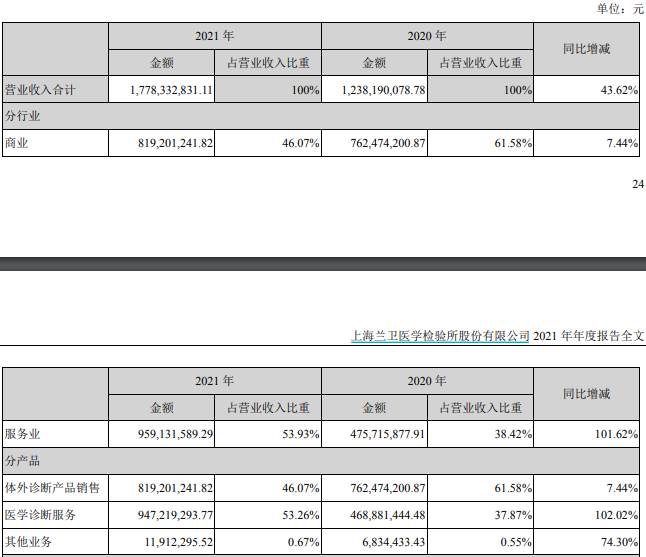Viewport: 646px width, 557px height.
Task: Click the 服务业 row label
Action: pos(22,434)
